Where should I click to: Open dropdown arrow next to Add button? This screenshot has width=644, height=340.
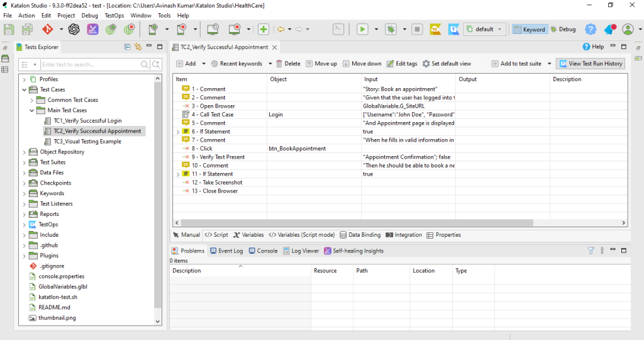(203, 64)
